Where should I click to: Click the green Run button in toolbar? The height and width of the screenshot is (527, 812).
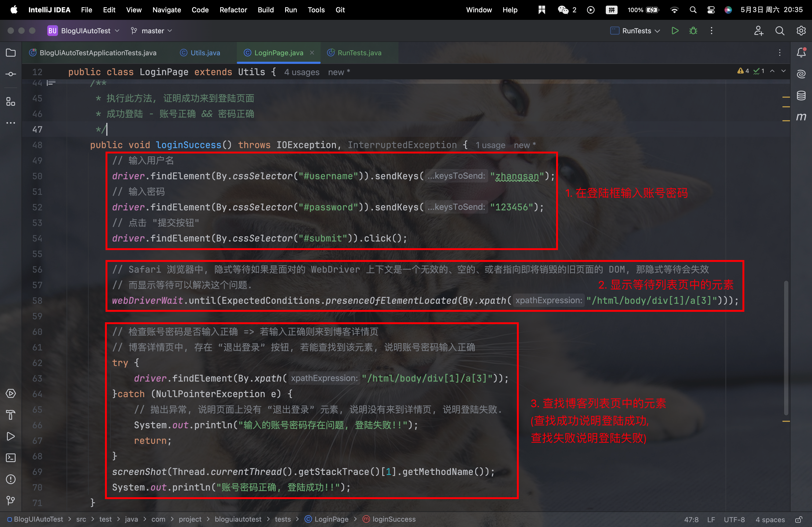(x=675, y=31)
